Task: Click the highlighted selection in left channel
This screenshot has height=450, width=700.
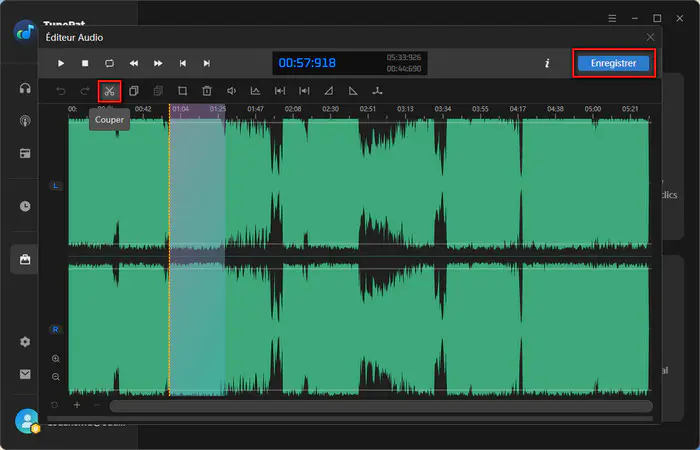Action: pyautogui.click(x=197, y=183)
